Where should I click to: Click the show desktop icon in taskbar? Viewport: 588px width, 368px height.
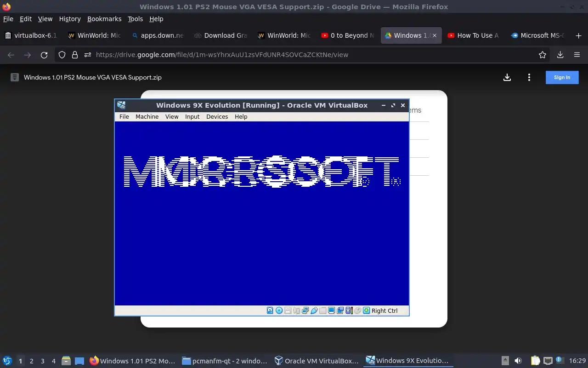coord(79,361)
